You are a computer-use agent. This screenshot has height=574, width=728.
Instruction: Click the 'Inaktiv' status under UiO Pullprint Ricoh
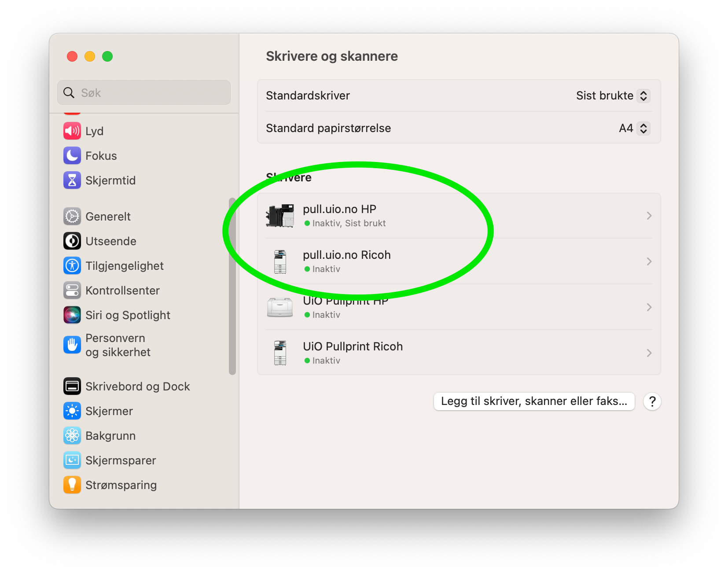[326, 361]
